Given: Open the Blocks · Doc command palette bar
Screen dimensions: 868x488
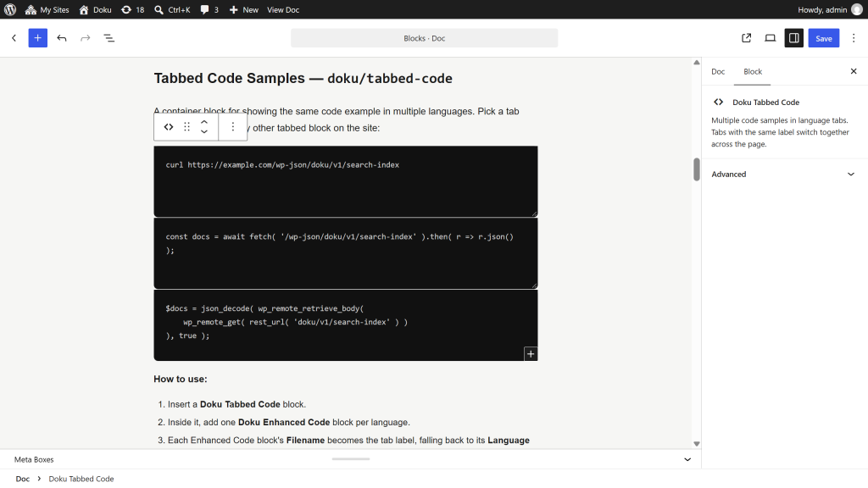Looking at the screenshot, I should tap(424, 38).
